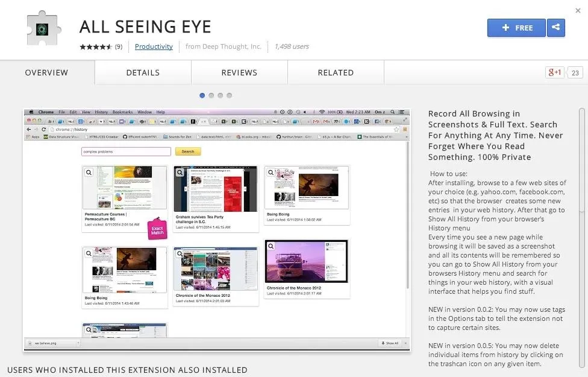This screenshot has width=588, height=377.
Task: Close the extension details overlay
Action: click(x=578, y=10)
